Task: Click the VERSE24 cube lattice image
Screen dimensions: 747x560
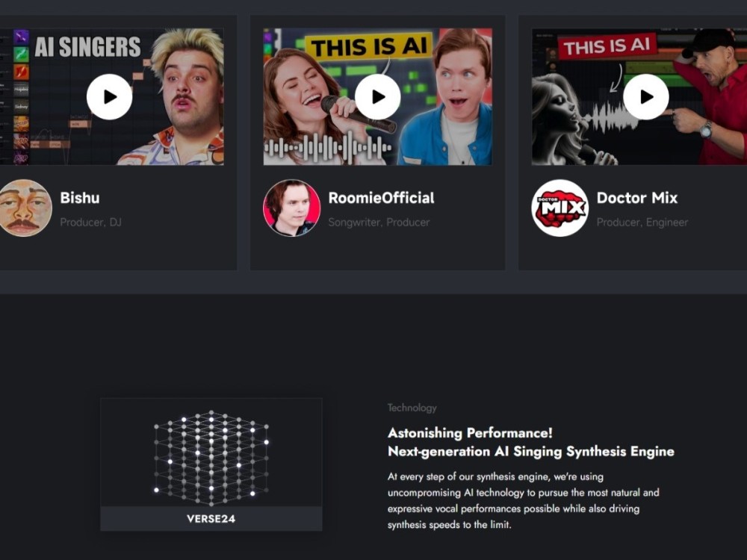Action: [211, 457]
